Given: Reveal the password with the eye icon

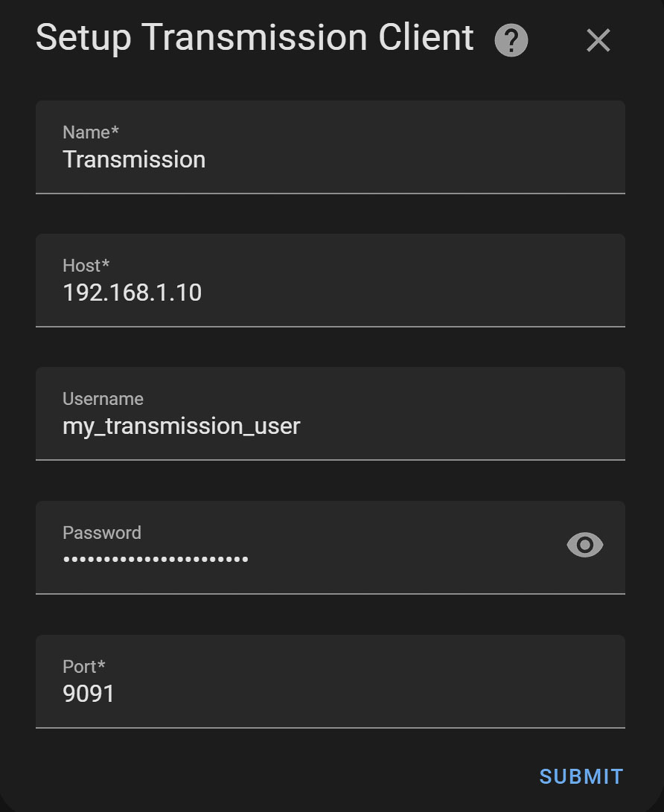Looking at the screenshot, I should [x=585, y=545].
